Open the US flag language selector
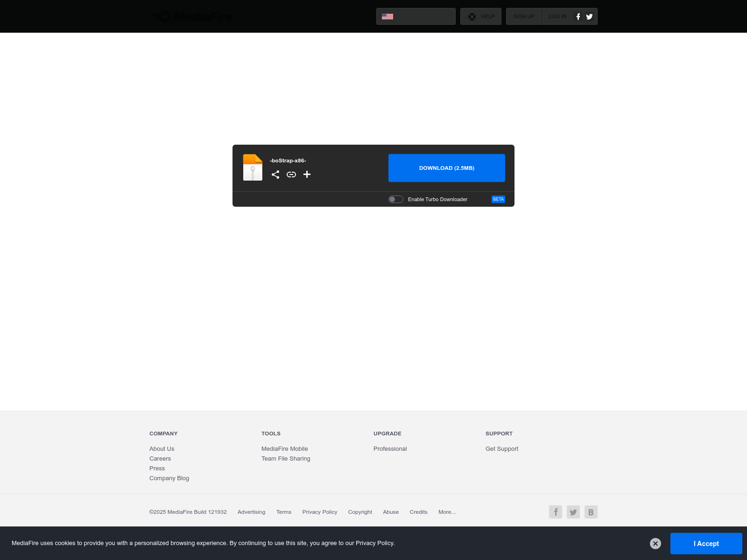The height and width of the screenshot is (560, 747). (416, 16)
